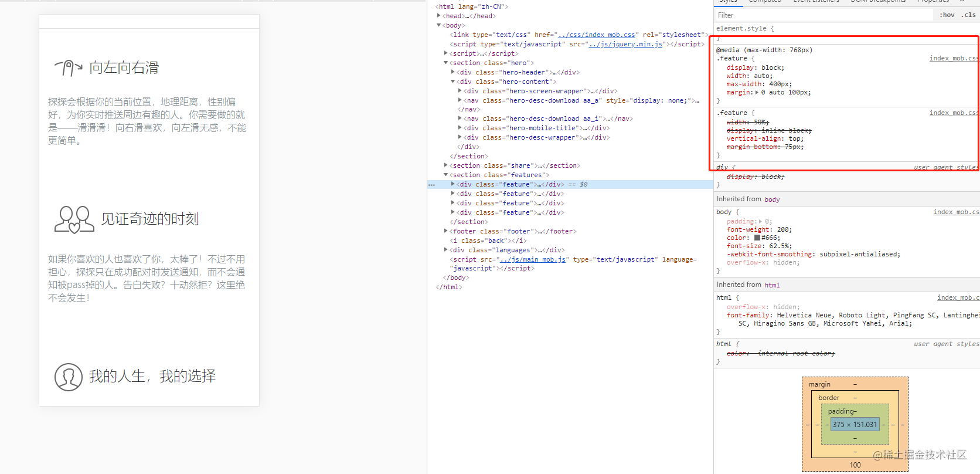Click the couple-with-heart icon beside 见证奇迹的时刻
Screen dimensions: 980x474
(74, 219)
